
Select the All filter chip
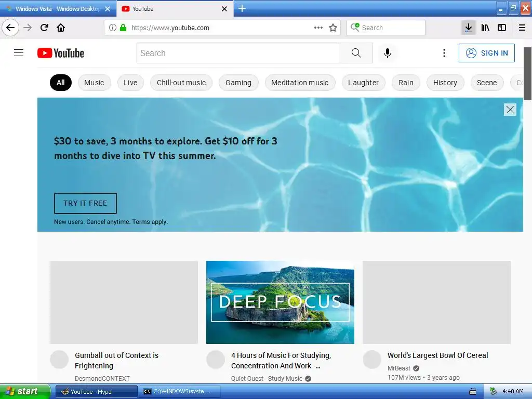(x=61, y=83)
